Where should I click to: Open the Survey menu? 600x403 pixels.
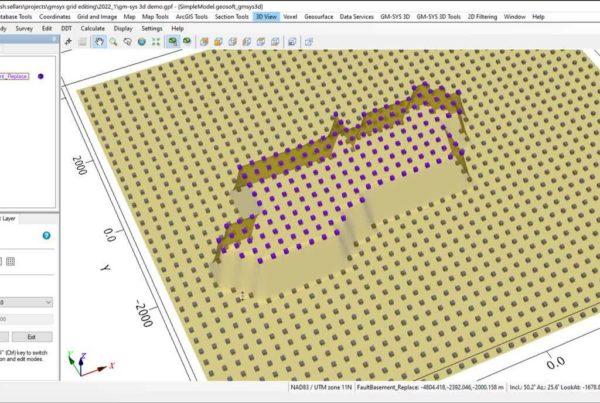pos(24,28)
